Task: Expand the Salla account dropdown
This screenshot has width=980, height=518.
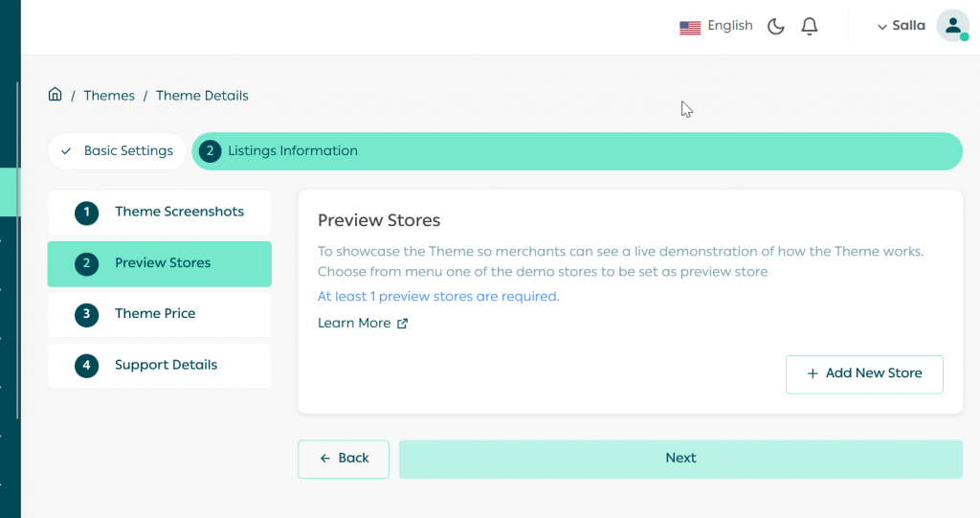Action: point(902,26)
